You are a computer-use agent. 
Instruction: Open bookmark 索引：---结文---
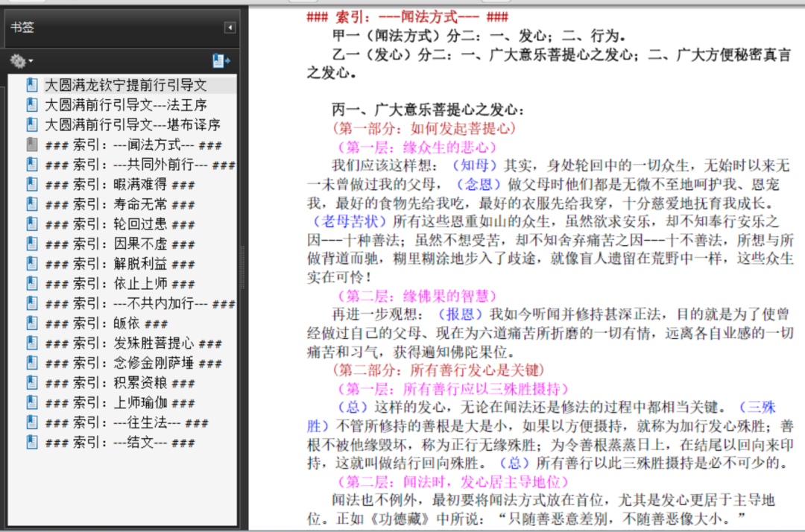(119, 443)
